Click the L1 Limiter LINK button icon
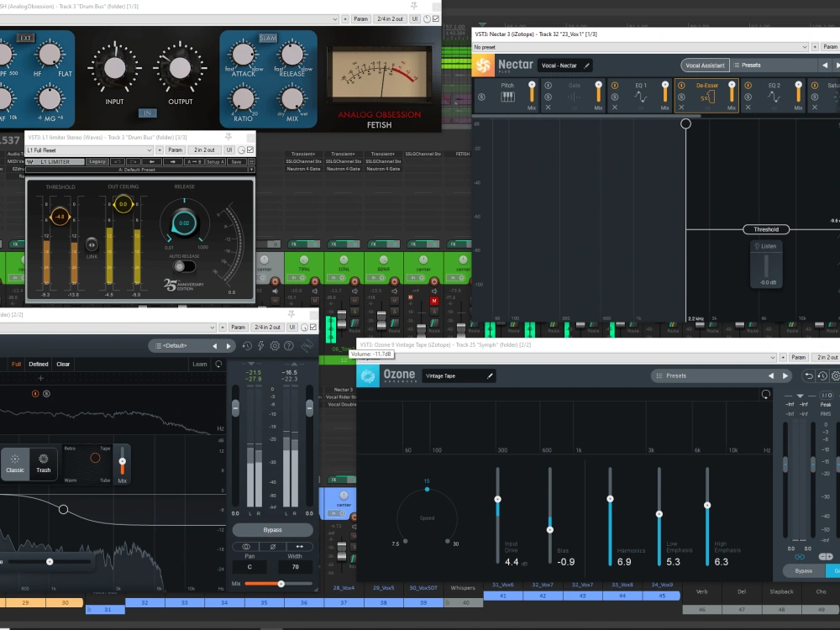The image size is (840, 630). point(92,244)
